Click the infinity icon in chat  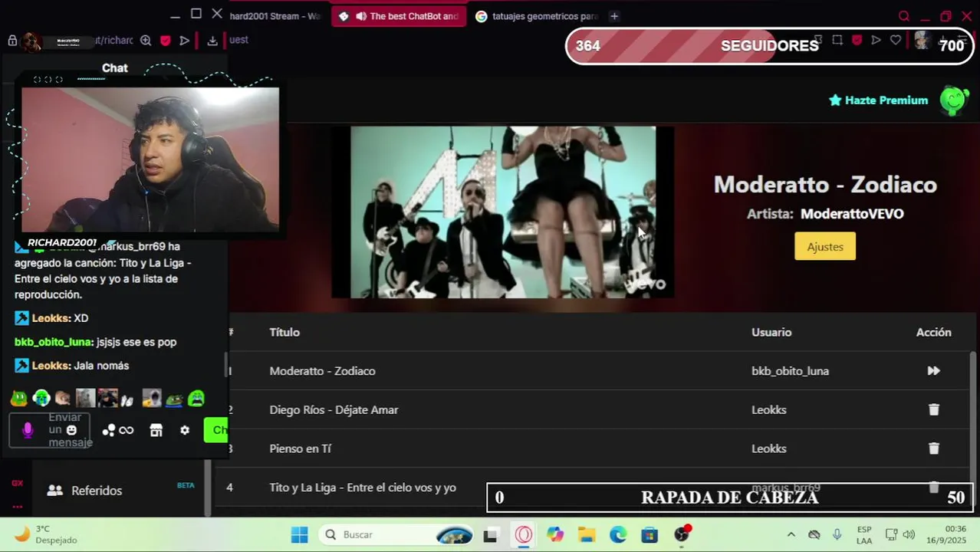127,430
